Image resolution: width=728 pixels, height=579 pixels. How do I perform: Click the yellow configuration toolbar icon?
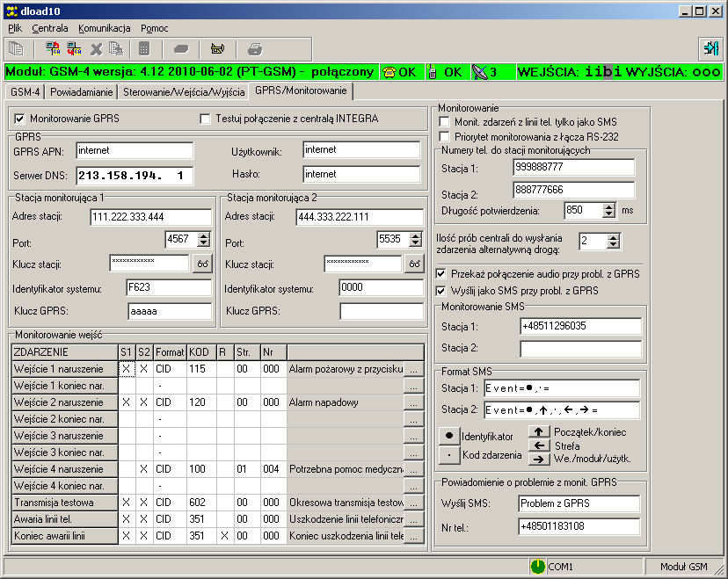218,48
